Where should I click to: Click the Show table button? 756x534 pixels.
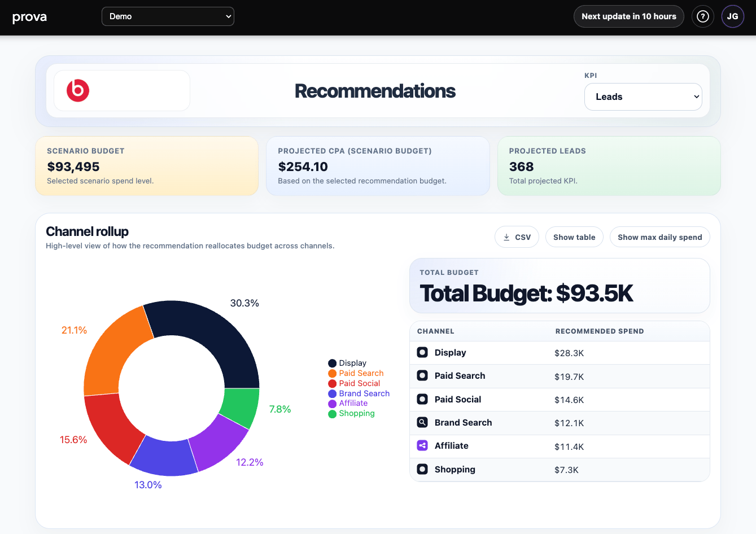point(574,237)
